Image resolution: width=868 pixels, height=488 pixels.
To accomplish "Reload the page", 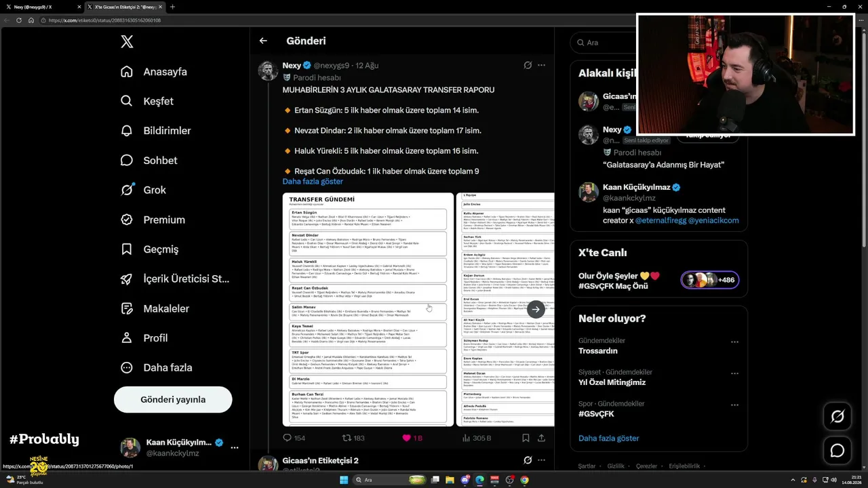I will coord(19,20).
